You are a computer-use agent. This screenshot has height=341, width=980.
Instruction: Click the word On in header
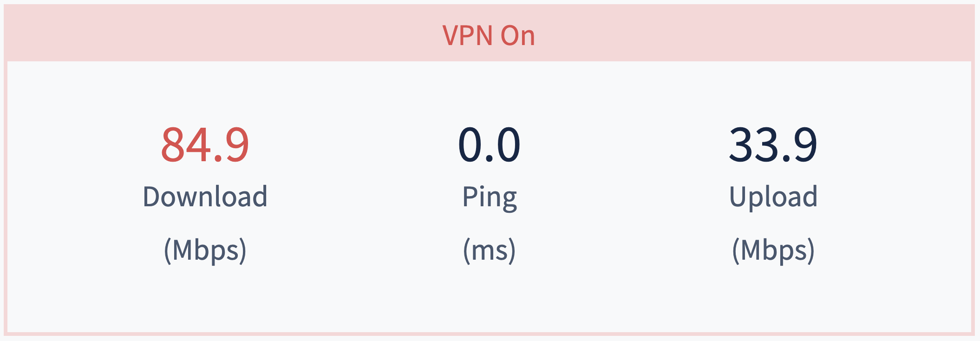click(x=518, y=35)
